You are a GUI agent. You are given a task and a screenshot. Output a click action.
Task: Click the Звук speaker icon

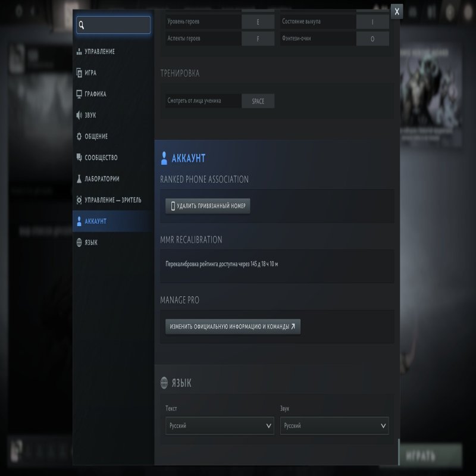pyautogui.click(x=79, y=115)
